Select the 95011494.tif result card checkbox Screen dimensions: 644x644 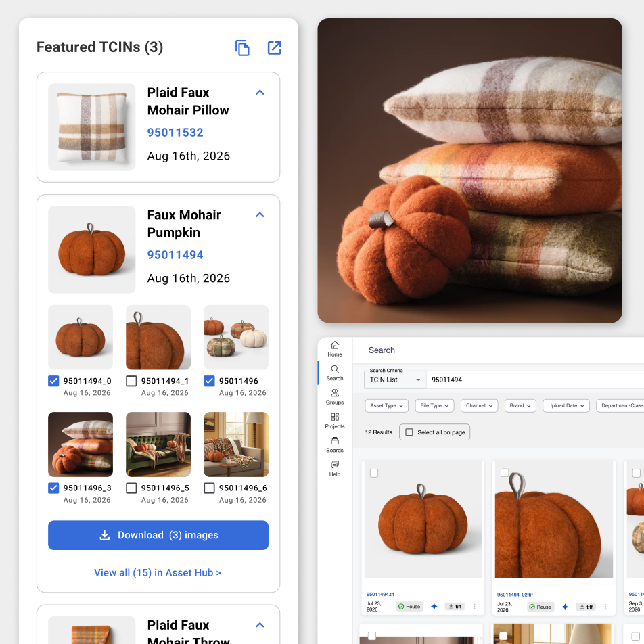[374, 473]
